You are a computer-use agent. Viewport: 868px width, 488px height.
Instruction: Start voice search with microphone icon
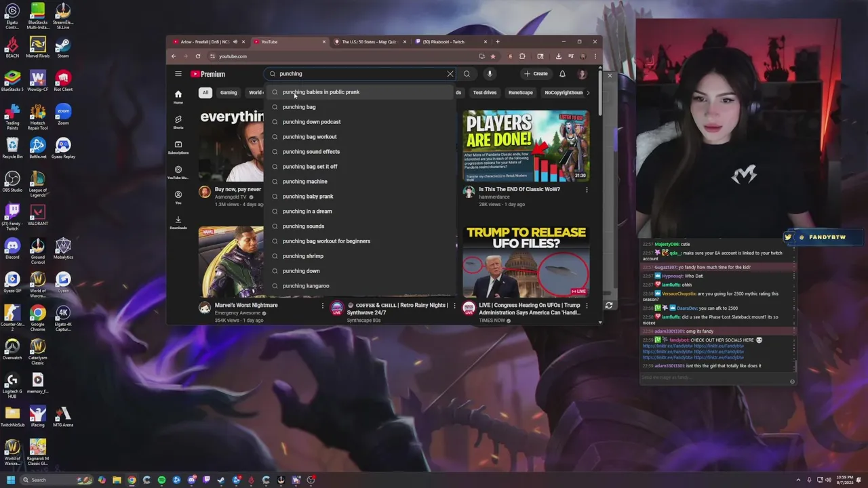click(489, 74)
